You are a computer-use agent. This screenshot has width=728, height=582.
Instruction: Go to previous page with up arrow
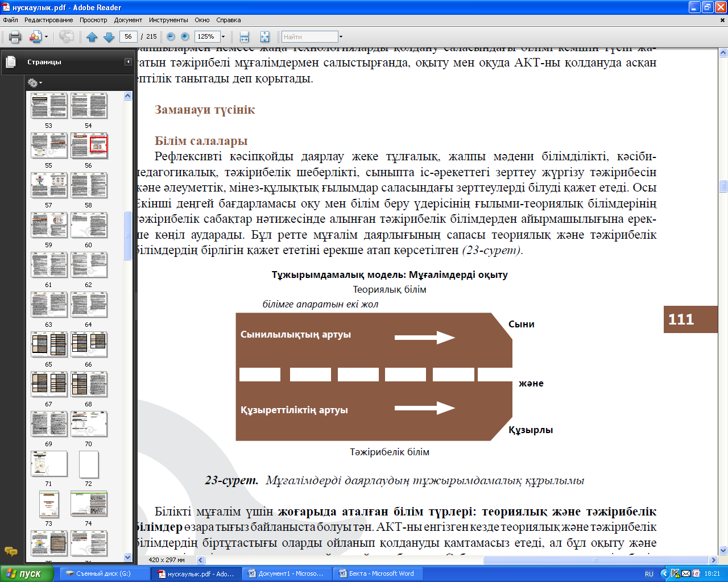click(92, 37)
